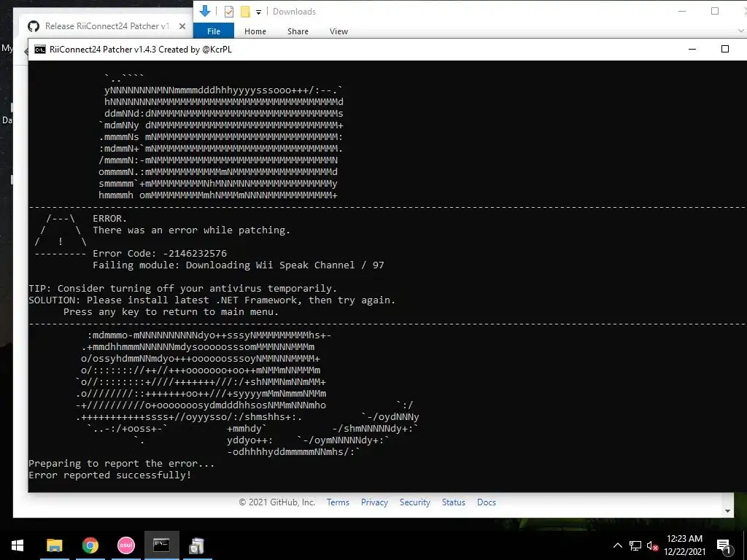Click the Properties checkmark quick access icon
Viewport: 747px width, 560px height.
tap(228, 12)
